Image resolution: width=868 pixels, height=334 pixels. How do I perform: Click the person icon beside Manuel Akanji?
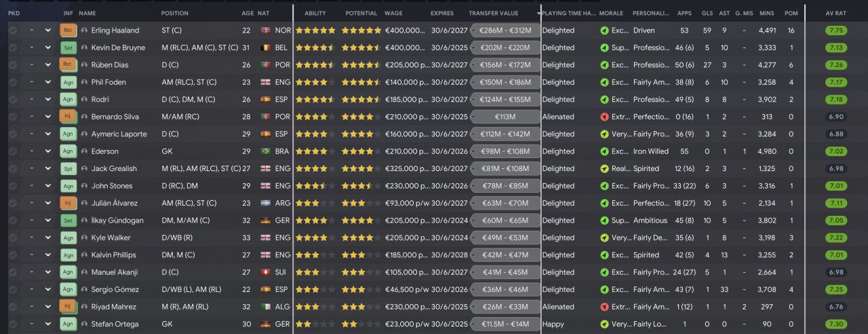84,272
